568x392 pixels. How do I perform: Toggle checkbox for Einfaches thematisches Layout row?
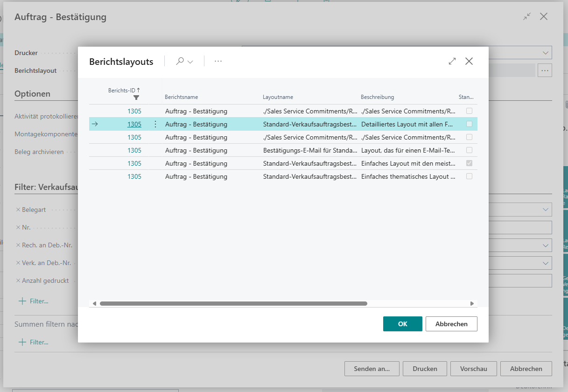(x=469, y=176)
